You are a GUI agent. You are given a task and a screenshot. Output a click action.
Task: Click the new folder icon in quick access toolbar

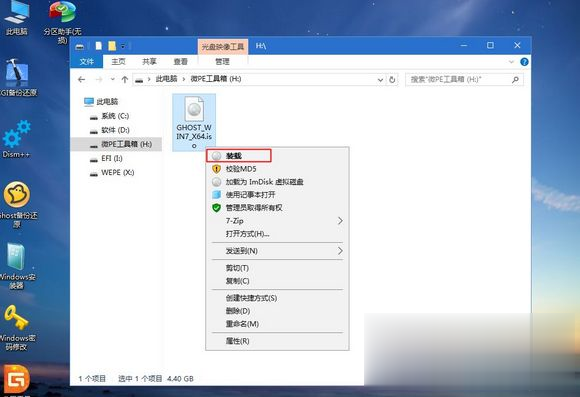112,46
